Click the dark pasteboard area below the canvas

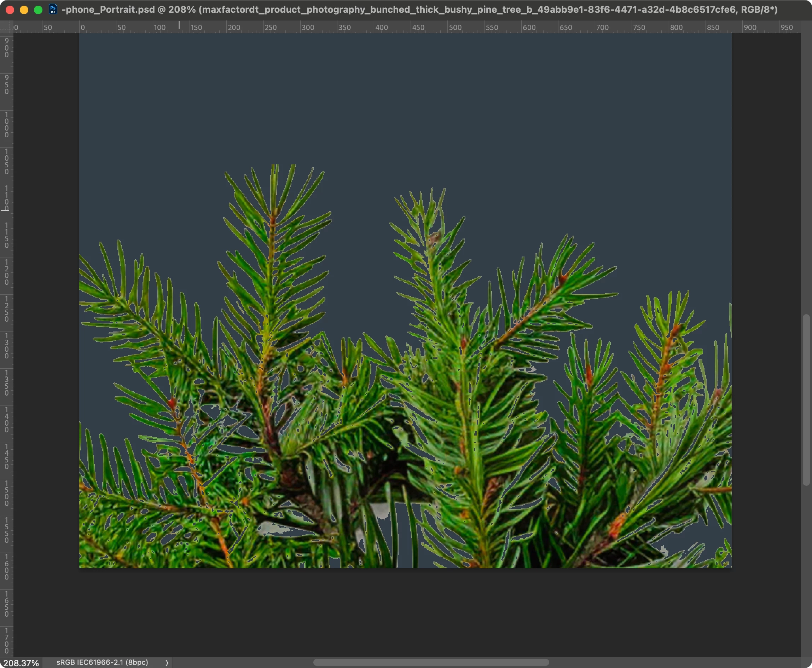(404, 612)
